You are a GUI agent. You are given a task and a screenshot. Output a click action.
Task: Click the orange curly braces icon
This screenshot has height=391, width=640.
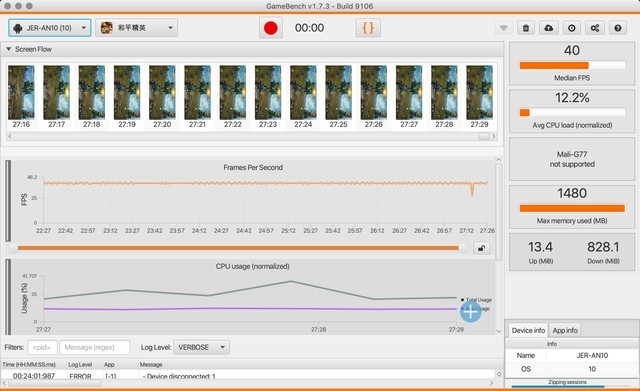(368, 28)
